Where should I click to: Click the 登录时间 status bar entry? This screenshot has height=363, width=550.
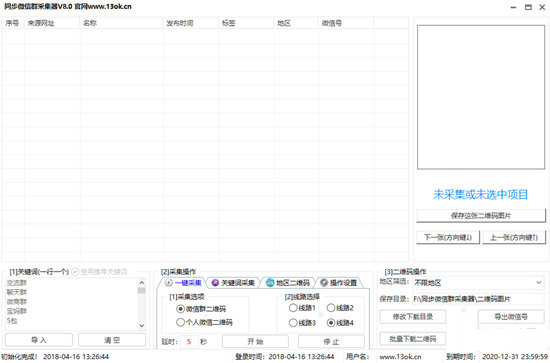pos(284,357)
